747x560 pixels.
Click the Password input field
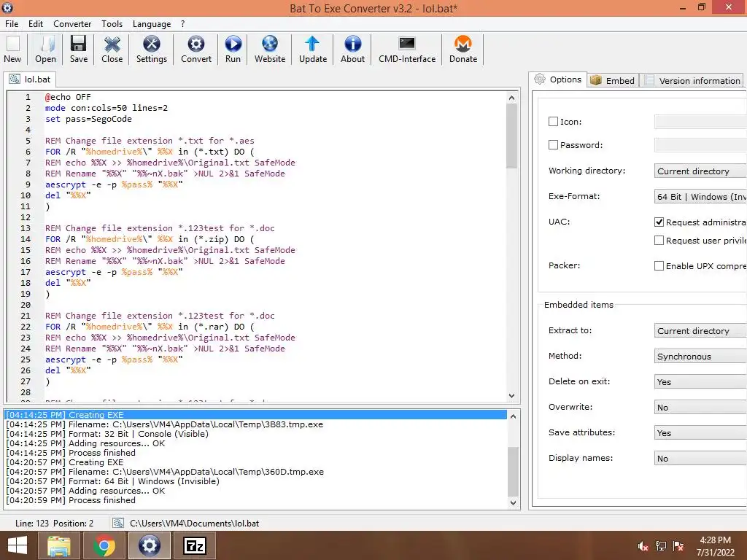[700, 145]
